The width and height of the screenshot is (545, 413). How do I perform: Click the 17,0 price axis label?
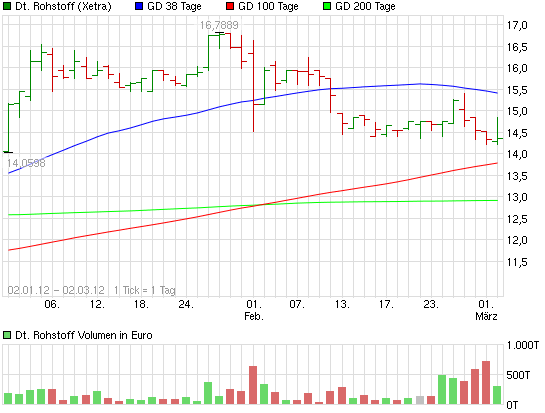click(517, 25)
